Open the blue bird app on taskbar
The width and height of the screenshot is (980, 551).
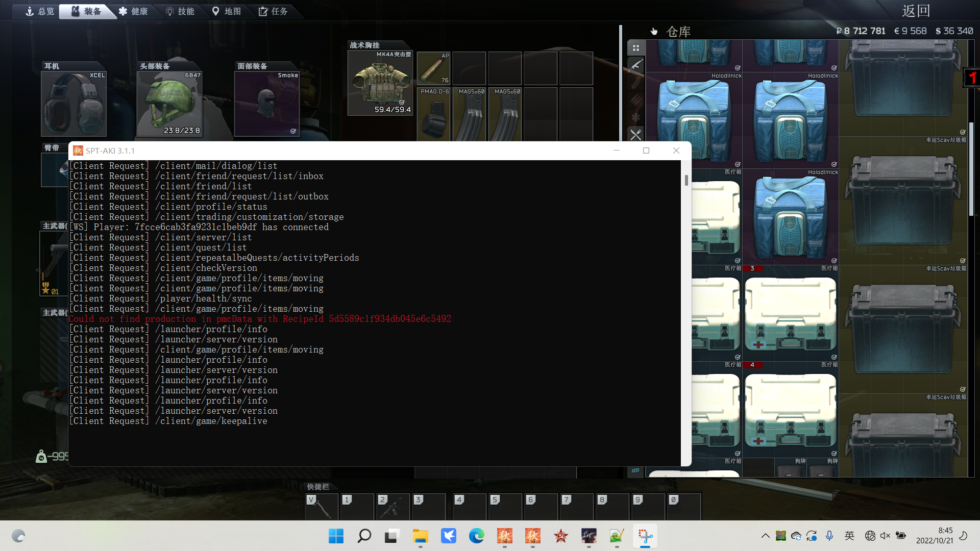(448, 536)
